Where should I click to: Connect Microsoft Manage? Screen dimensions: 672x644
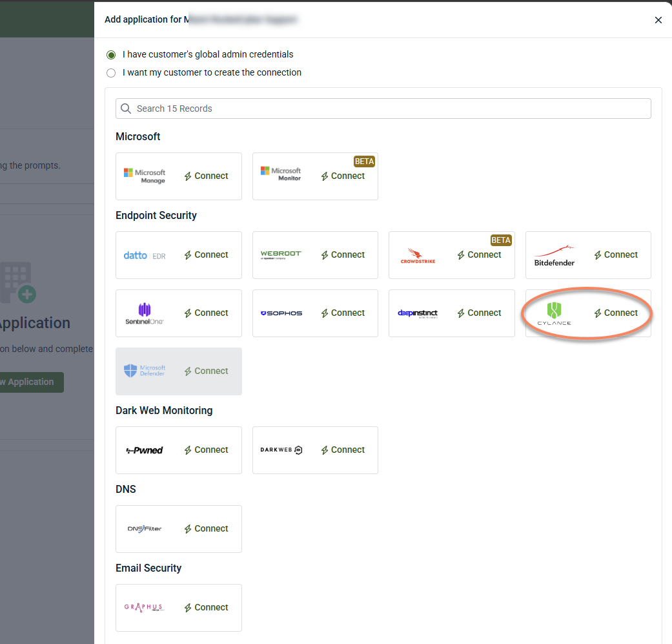pyautogui.click(x=206, y=176)
